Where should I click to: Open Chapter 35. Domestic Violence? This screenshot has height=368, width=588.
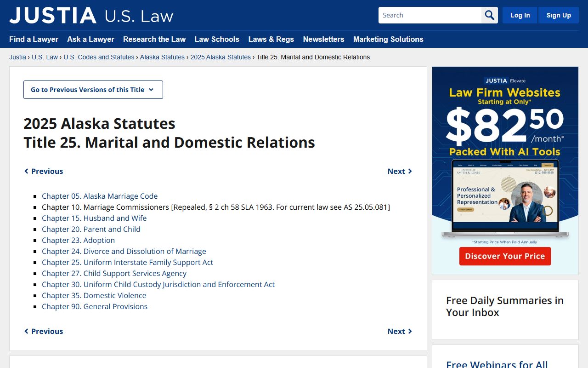pyautogui.click(x=94, y=295)
